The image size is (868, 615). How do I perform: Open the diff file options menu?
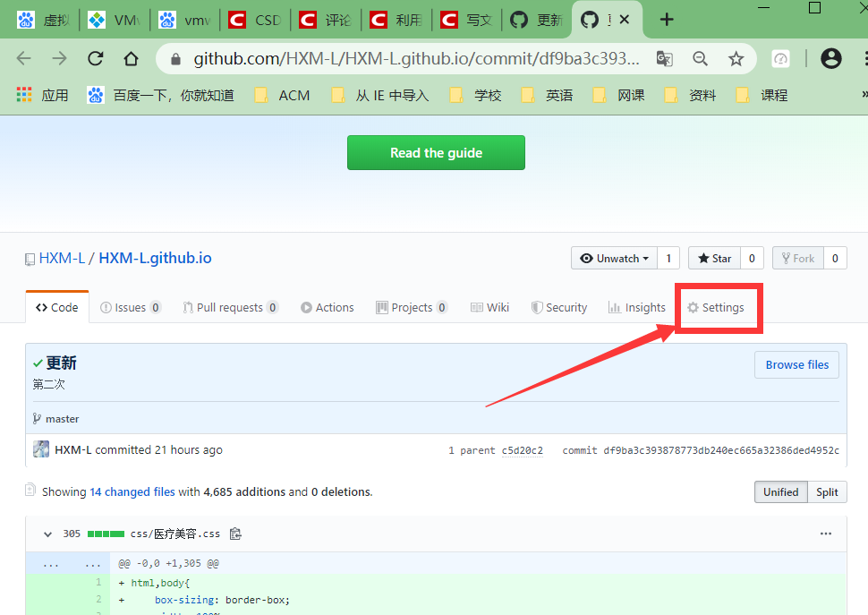[826, 534]
